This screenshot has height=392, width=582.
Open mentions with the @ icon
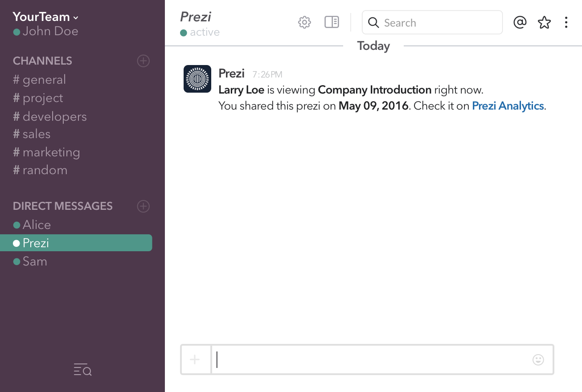point(520,22)
